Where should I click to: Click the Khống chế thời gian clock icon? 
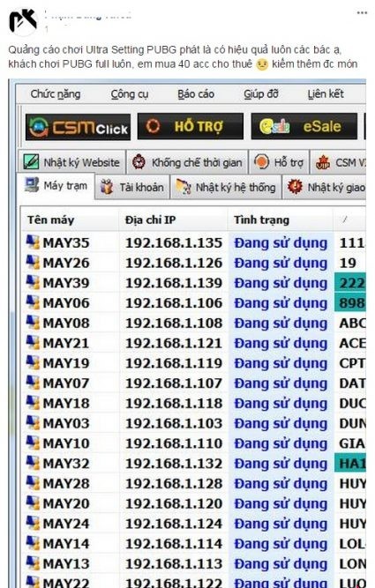point(139,162)
